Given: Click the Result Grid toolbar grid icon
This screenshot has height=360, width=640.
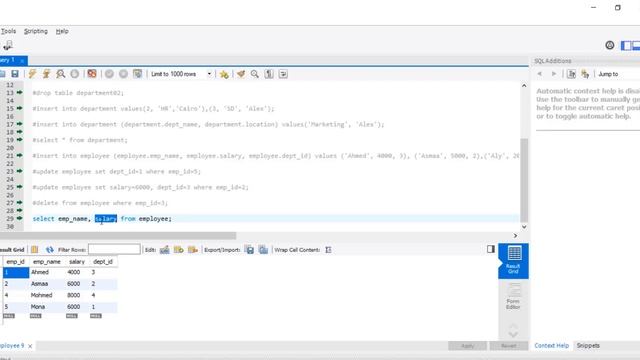Looking at the screenshot, I should pyautogui.click(x=35, y=249).
